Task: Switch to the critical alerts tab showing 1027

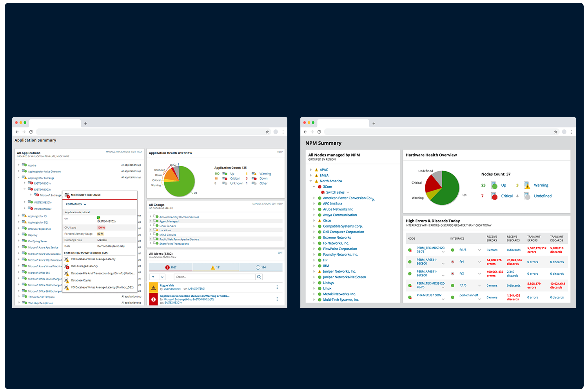Action: [171, 267]
